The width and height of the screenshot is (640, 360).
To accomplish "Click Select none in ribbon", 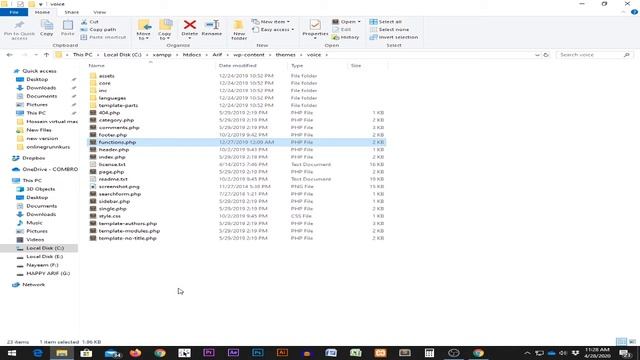I will 389,29.
